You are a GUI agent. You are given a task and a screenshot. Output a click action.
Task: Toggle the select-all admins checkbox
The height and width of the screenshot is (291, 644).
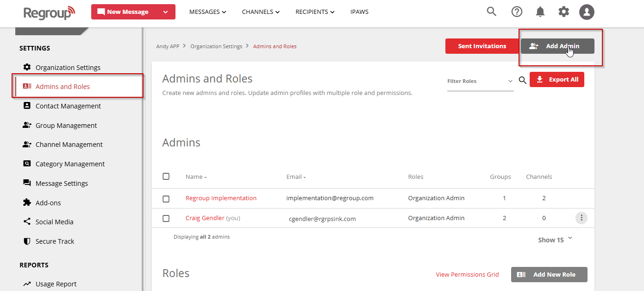(166, 176)
